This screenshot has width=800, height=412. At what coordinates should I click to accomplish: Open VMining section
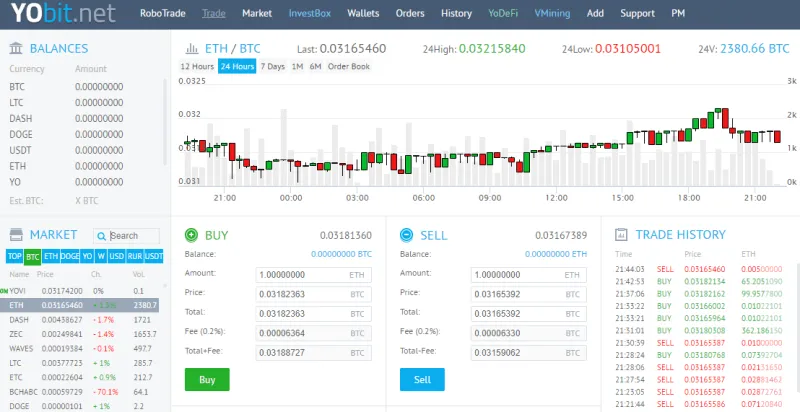(x=552, y=13)
